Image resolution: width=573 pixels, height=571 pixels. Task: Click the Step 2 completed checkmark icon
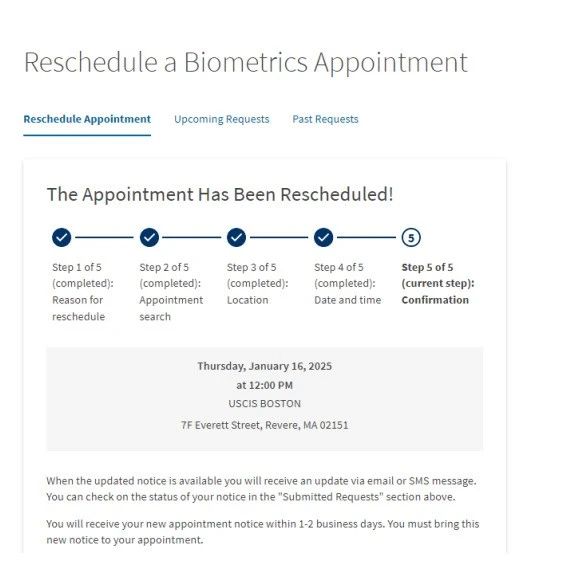coord(149,237)
